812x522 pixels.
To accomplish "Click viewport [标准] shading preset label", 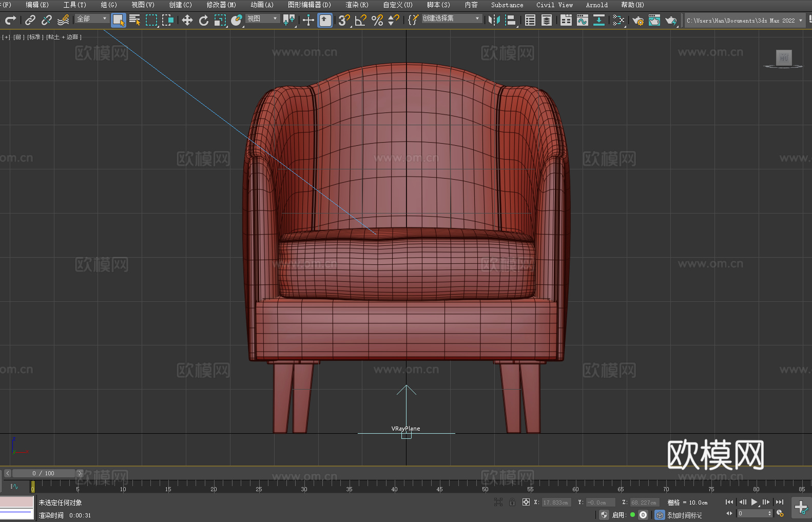I will [35, 37].
